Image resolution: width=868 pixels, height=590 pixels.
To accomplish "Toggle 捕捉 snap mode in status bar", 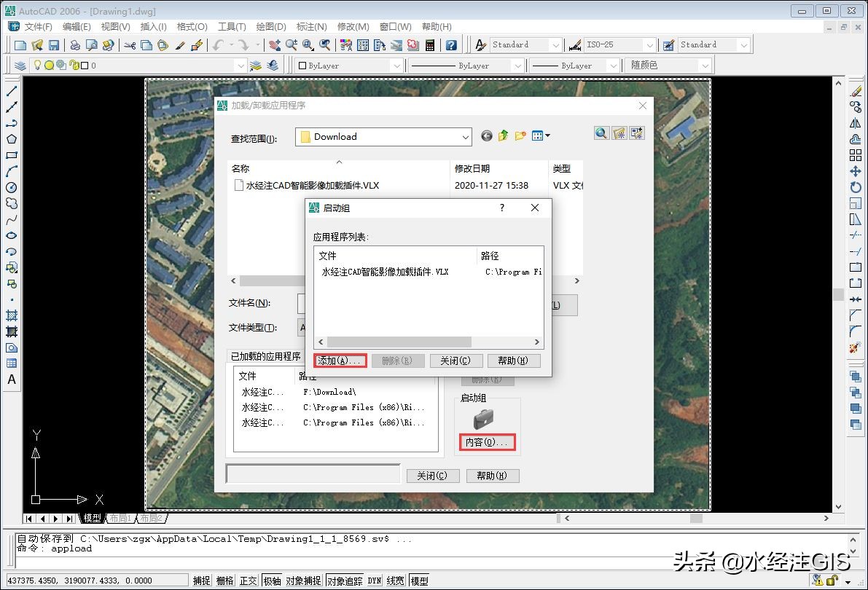I will coord(201,581).
